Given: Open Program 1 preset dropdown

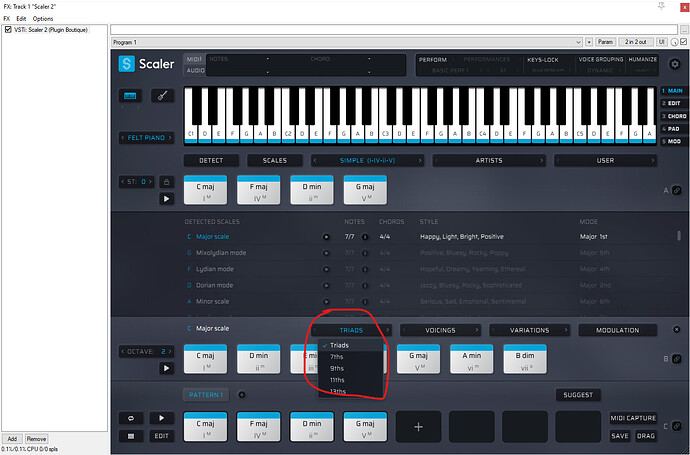Looking at the screenshot, I should coord(346,42).
